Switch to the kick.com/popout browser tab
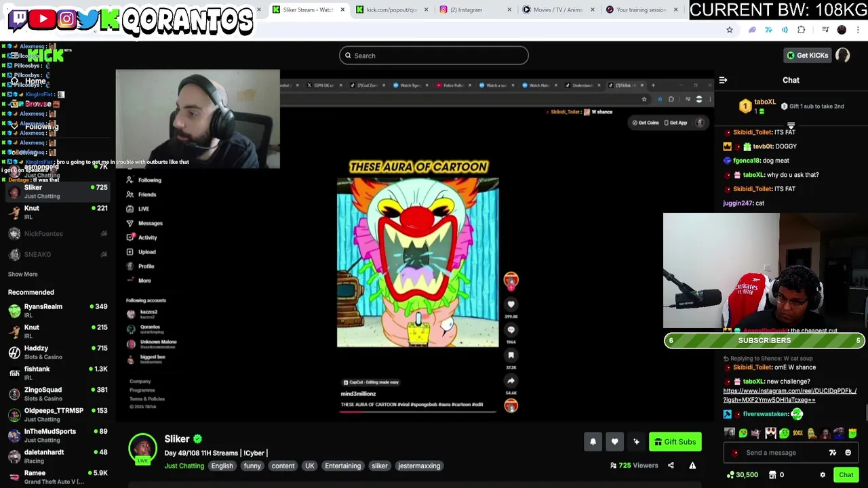The height and width of the screenshot is (488, 868). (391, 9)
